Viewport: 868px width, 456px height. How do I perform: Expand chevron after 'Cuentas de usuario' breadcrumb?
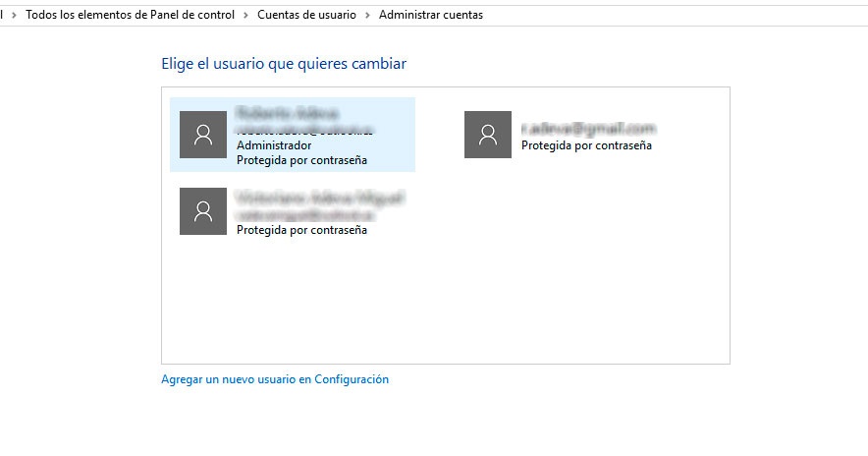[367, 16]
